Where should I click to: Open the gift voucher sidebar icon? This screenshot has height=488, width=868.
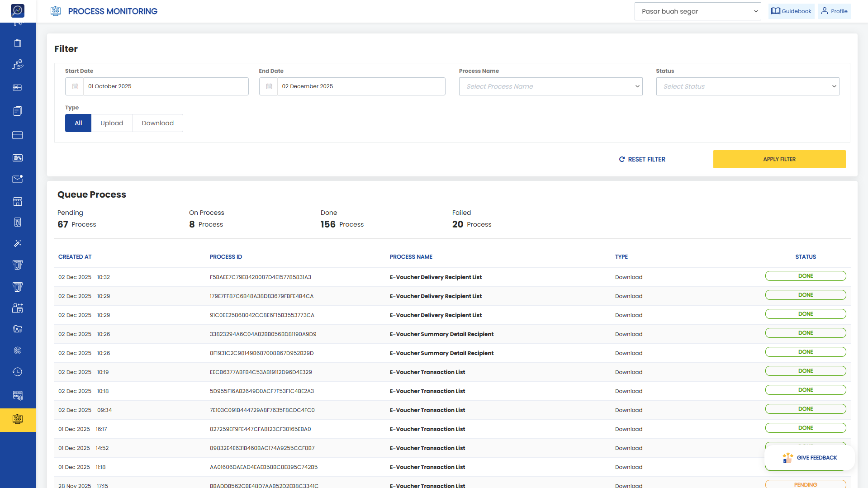coord(18,88)
